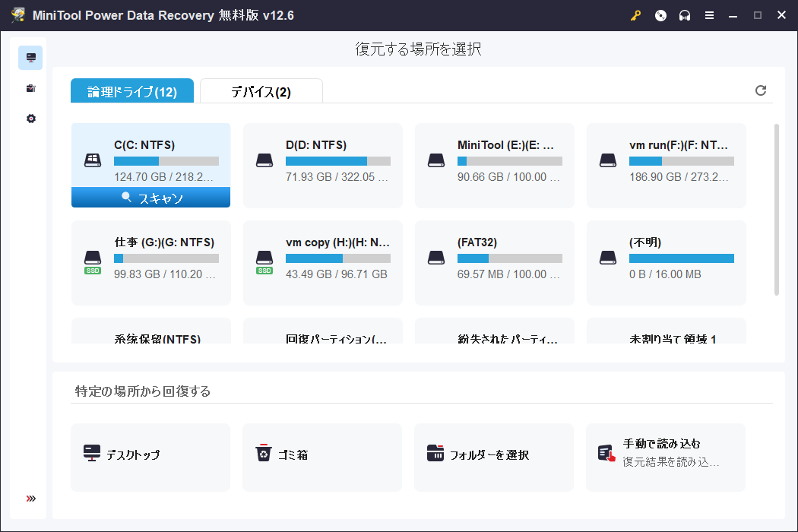Expand the sidebar with double-arrow
Viewport: 798px width, 532px height.
pos(30,499)
